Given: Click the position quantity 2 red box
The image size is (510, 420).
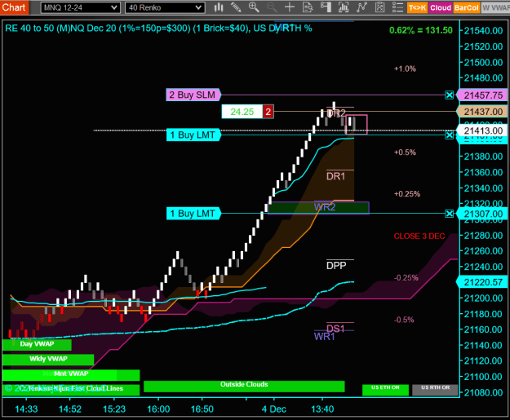Looking at the screenshot, I should point(268,112).
